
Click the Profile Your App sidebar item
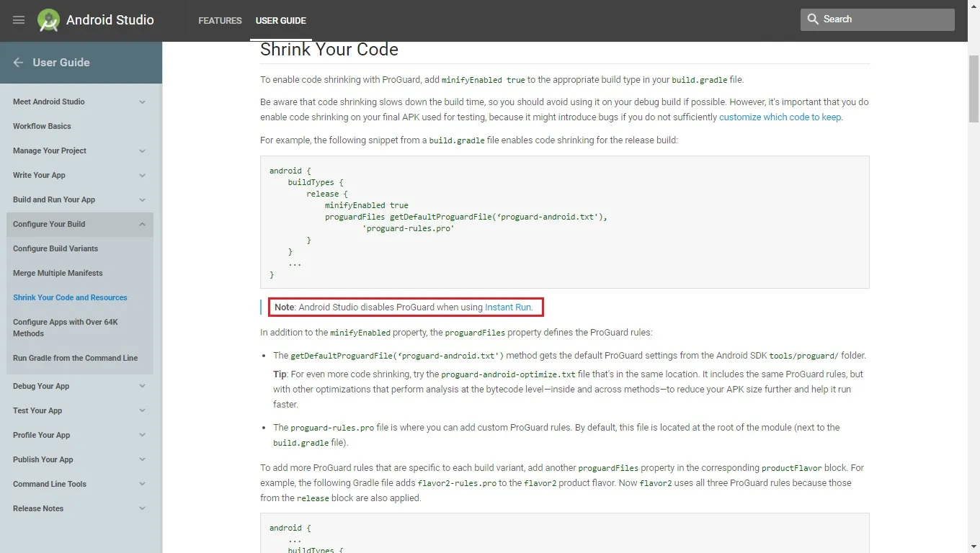point(42,436)
